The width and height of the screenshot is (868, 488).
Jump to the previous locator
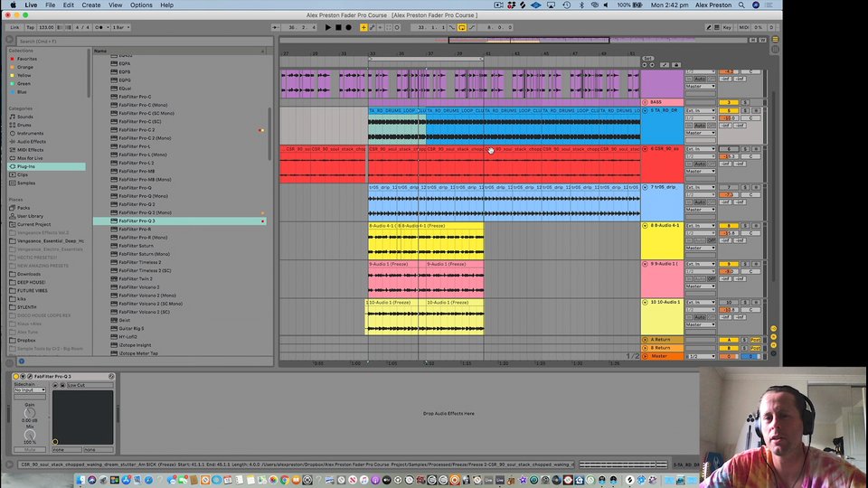645,65
